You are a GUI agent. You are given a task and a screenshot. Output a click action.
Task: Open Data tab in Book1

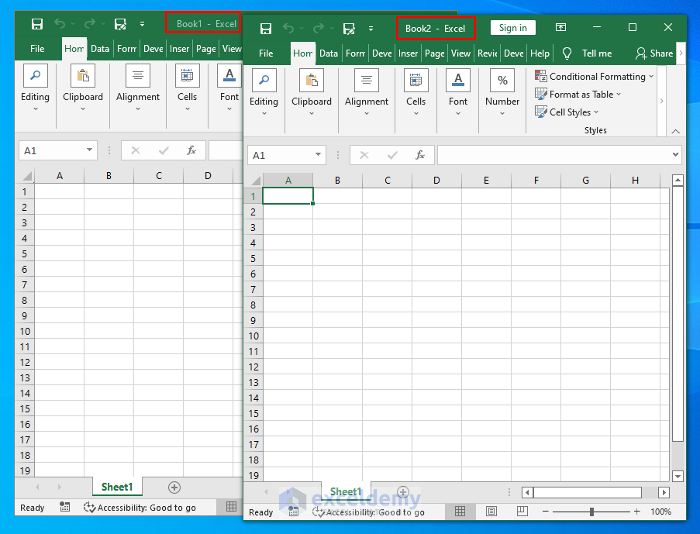100,49
